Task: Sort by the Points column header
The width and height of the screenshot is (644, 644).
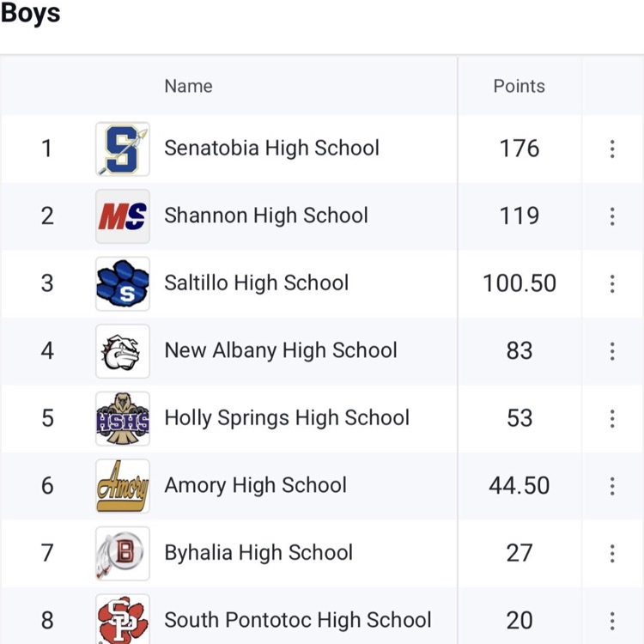Action: [519, 86]
